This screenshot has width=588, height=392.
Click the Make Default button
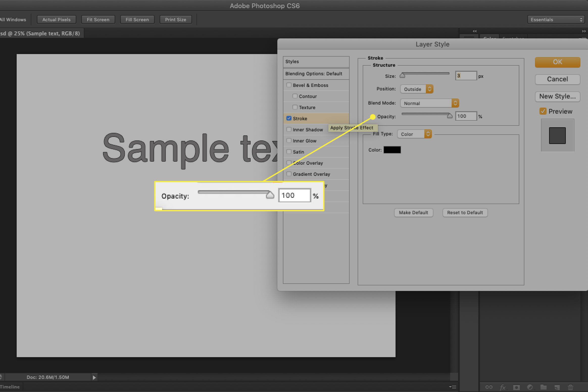pos(413,212)
